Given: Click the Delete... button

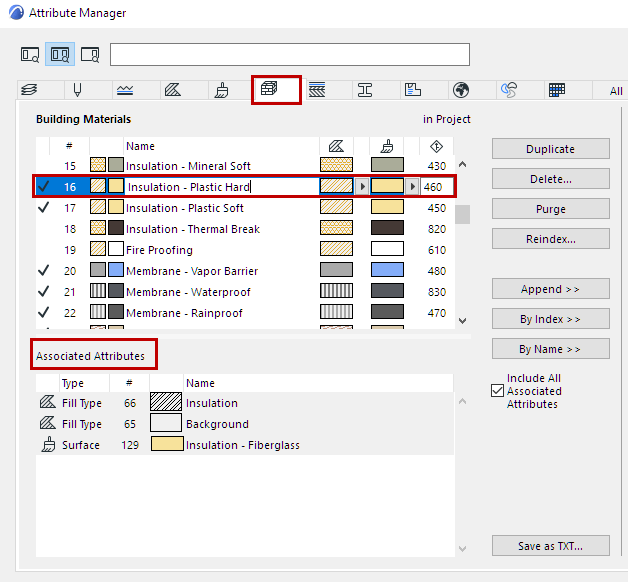Looking at the screenshot, I should pyautogui.click(x=551, y=179).
